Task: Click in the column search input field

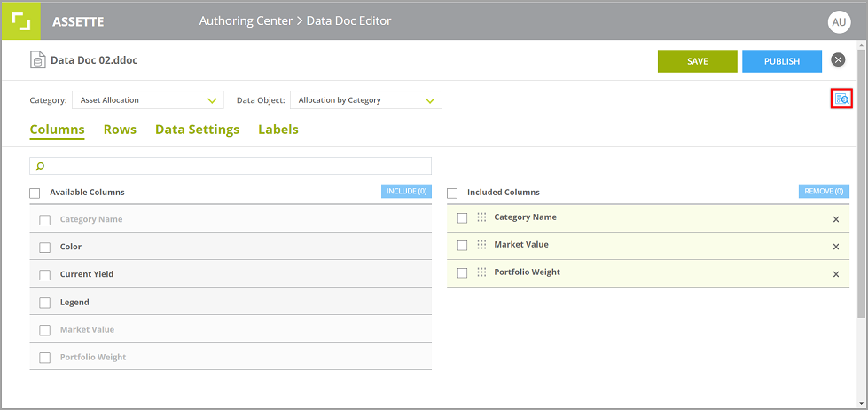Action: [x=231, y=166]
